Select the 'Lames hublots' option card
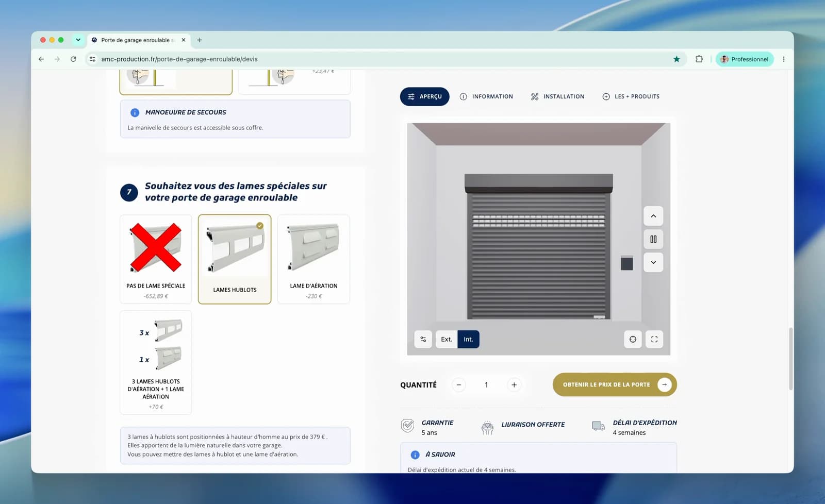The width and height of the screenshot is (825, 504). coord(235,259)
